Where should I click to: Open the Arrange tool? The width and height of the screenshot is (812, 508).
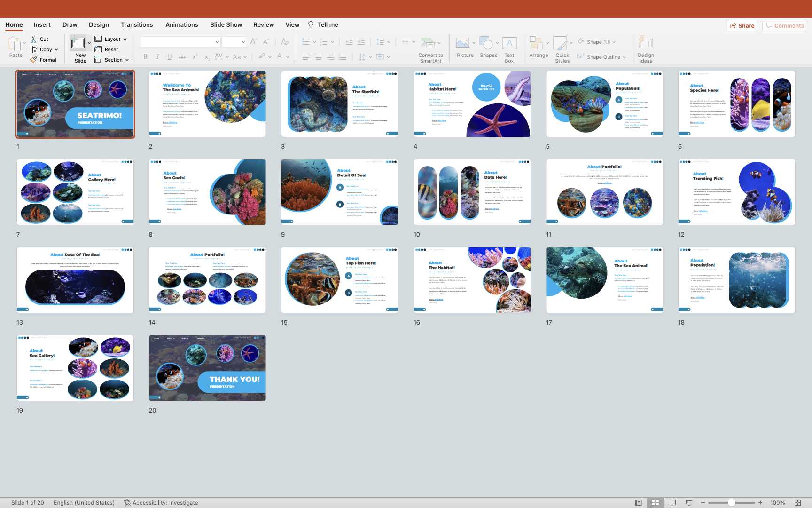click(x=536, y=44)
